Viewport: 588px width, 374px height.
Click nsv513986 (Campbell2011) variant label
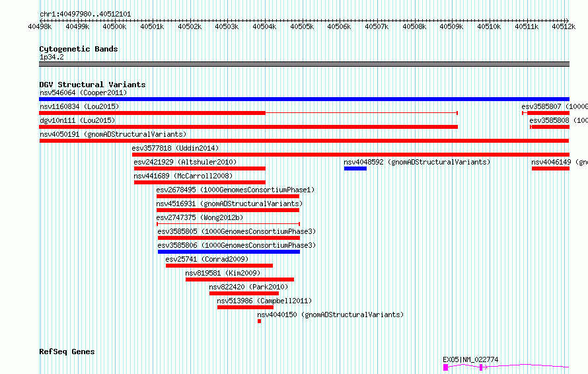pyautogui.click(x=264, y=301)
